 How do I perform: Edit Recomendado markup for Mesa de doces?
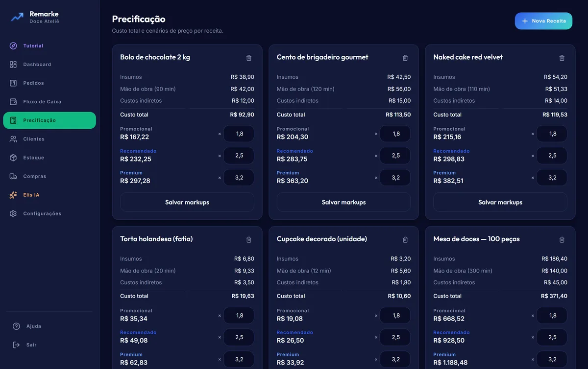tap(552, 337)
